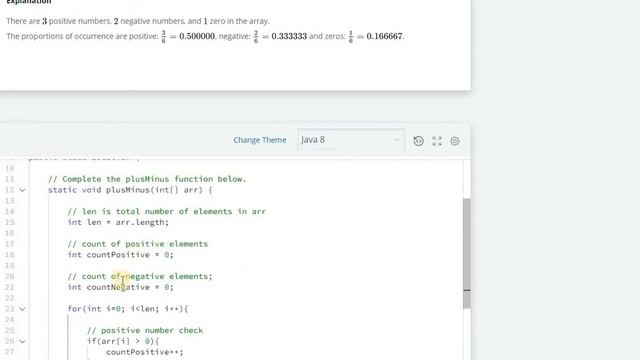Collapse the if block fold arrow on line 26

tap(22, 341)
